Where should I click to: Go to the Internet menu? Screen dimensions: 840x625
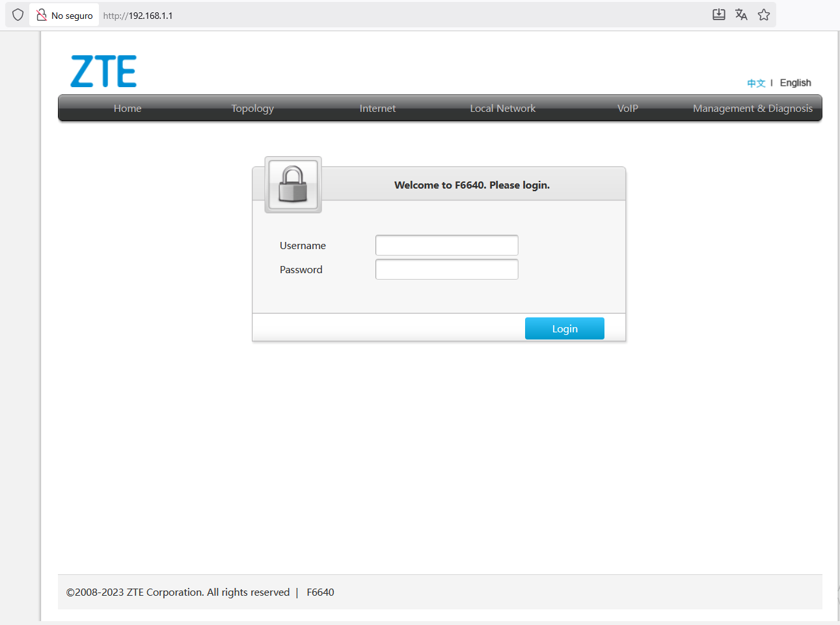pyautogui.click(x=377, y=109)
